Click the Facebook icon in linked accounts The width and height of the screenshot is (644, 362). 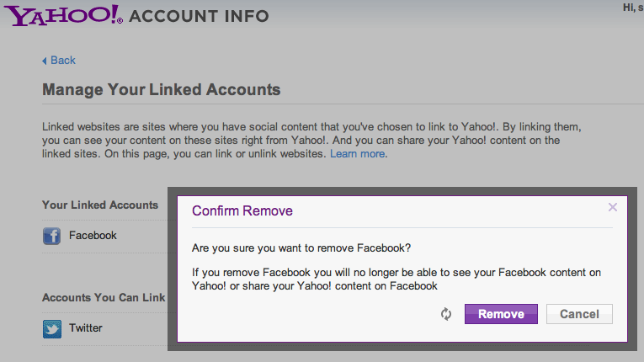51,236
